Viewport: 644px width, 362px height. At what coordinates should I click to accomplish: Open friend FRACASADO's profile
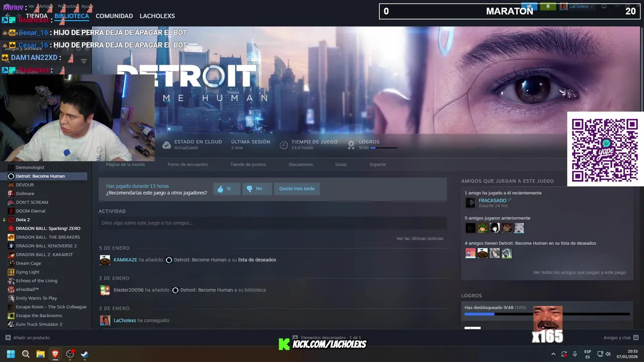(492, 201)
